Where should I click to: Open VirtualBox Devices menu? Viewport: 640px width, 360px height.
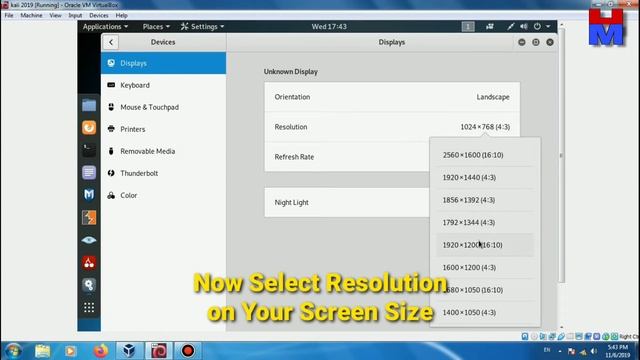99,16
